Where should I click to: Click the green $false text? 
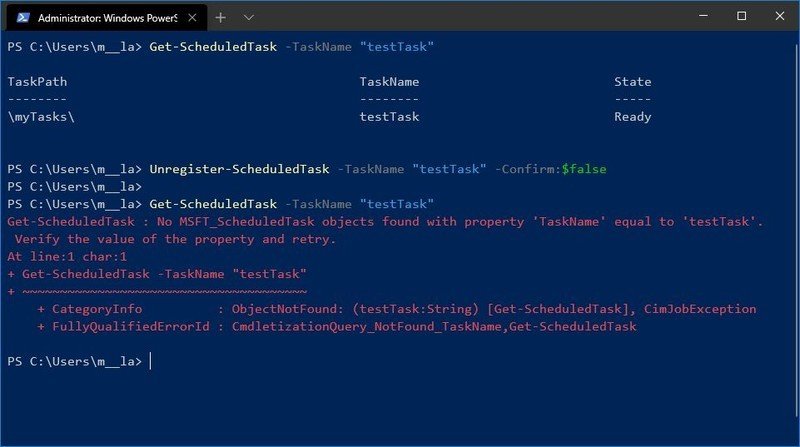coord(584,169)
